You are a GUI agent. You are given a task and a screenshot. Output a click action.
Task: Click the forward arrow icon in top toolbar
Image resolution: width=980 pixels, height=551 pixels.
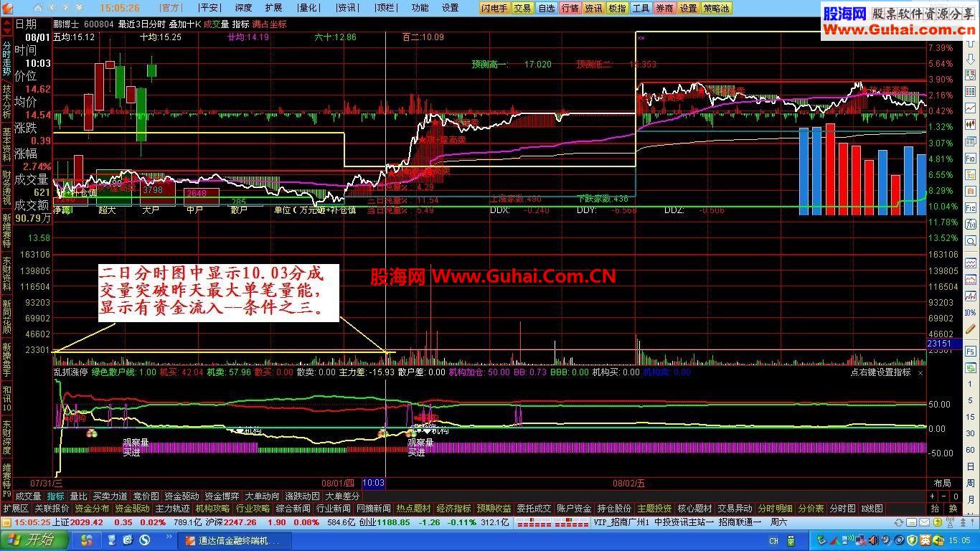(x=66, y=8)
